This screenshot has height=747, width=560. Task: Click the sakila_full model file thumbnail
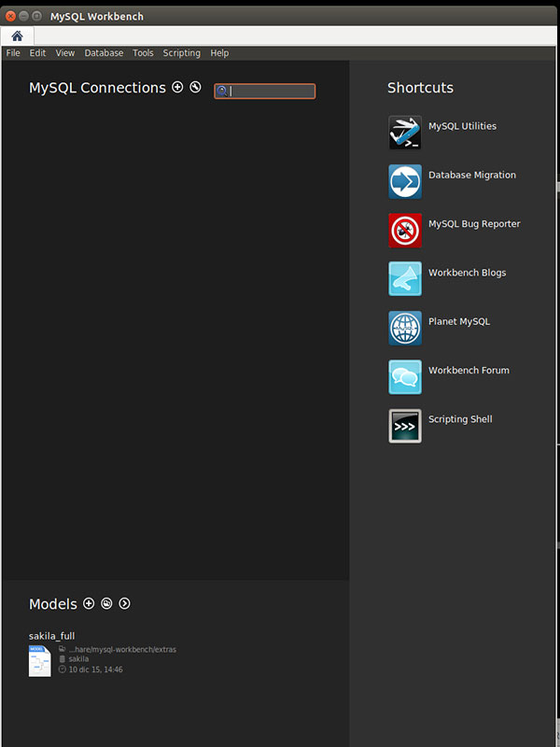[x=39, y=661]
